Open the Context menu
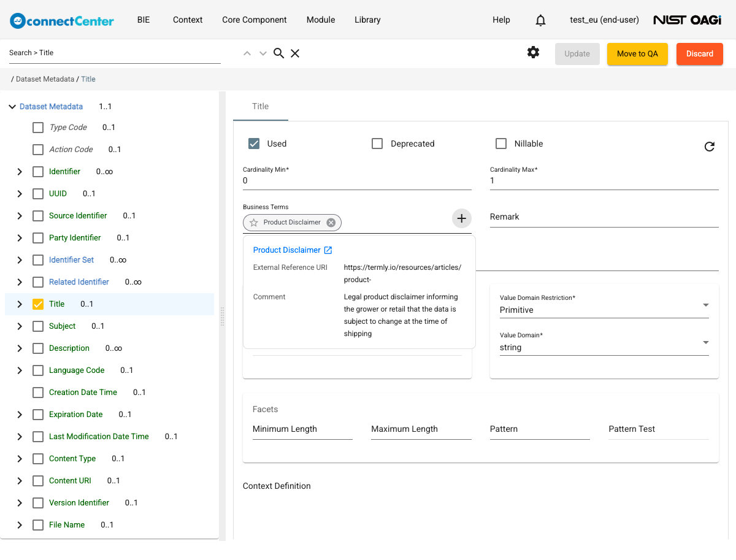This screenshot has width=736, height=560. [x=188, y=20]
